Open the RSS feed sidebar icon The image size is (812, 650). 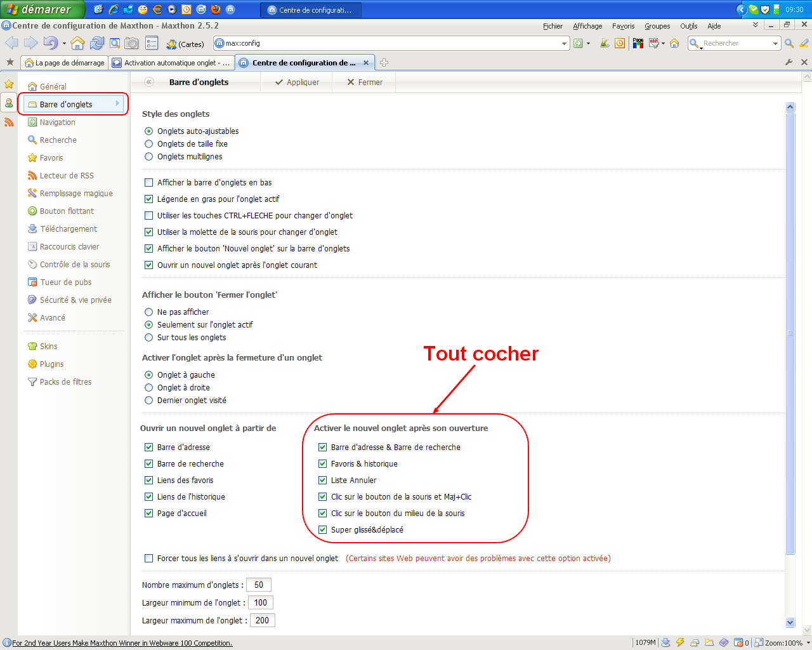point(9,122)
